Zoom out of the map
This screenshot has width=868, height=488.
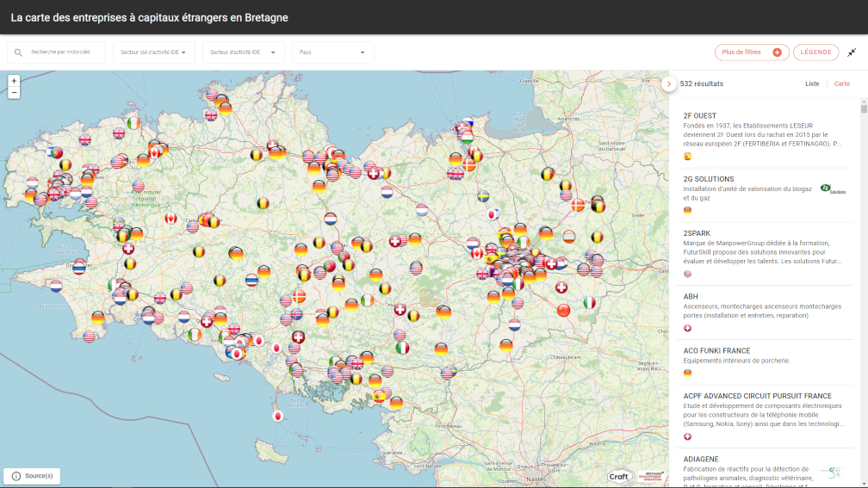(x=14, y=93)
